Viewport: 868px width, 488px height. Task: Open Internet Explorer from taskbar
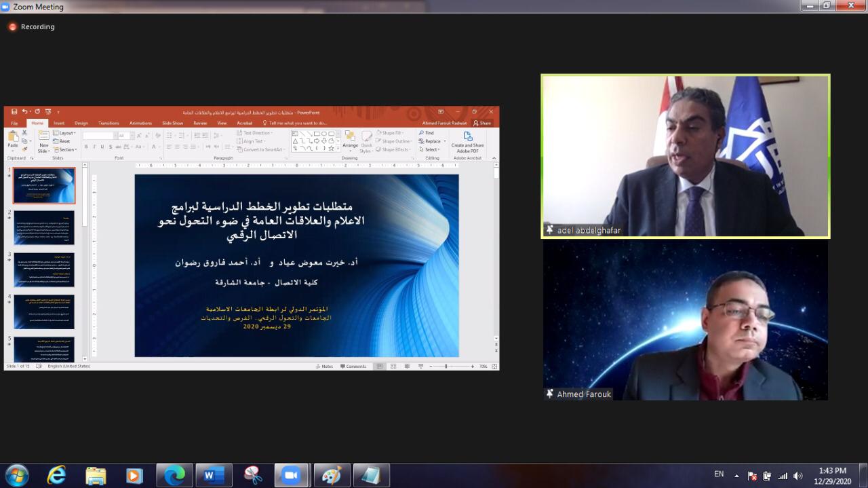(56, 475)
